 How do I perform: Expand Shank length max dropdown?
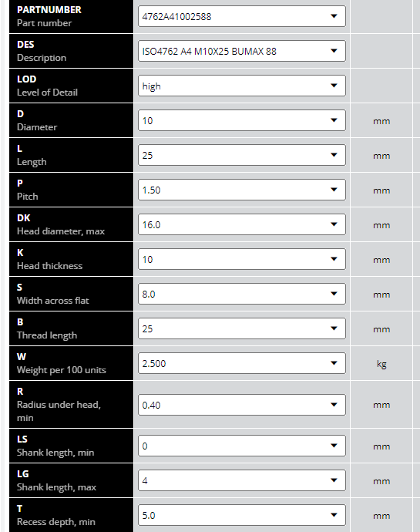point(241,480)
